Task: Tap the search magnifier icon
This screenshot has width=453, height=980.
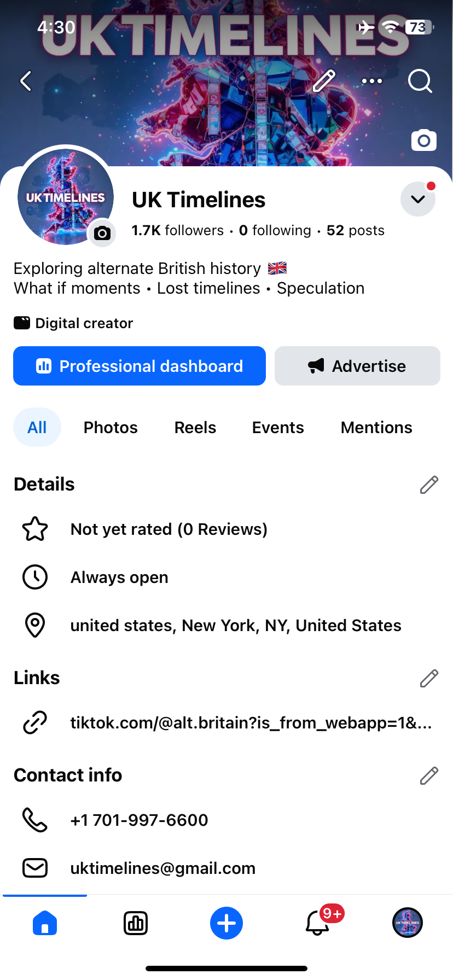Action: click(x=420, y=81)
